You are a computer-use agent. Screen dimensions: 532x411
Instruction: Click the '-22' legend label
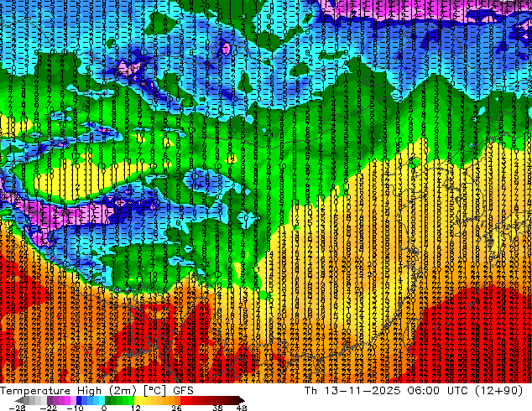click(x=48, y=408)
